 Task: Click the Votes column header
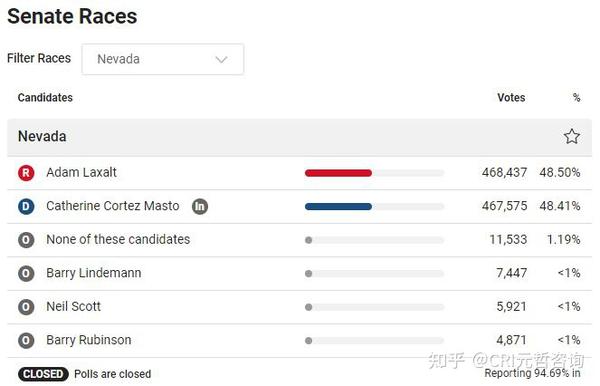coord(511,98)
